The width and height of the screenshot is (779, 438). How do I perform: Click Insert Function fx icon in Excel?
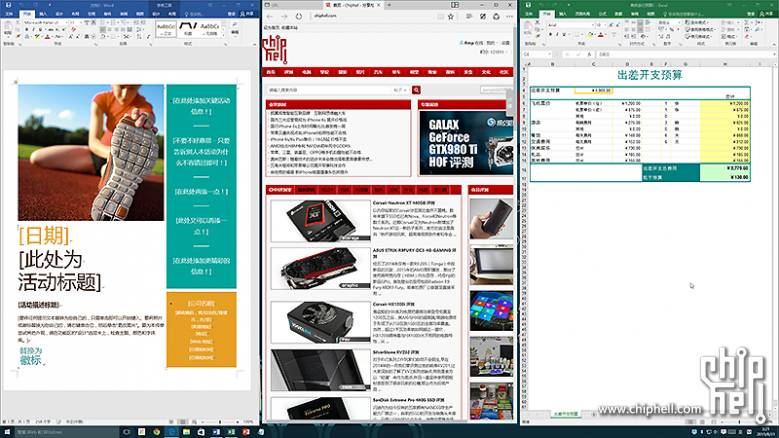coord(590,54)
